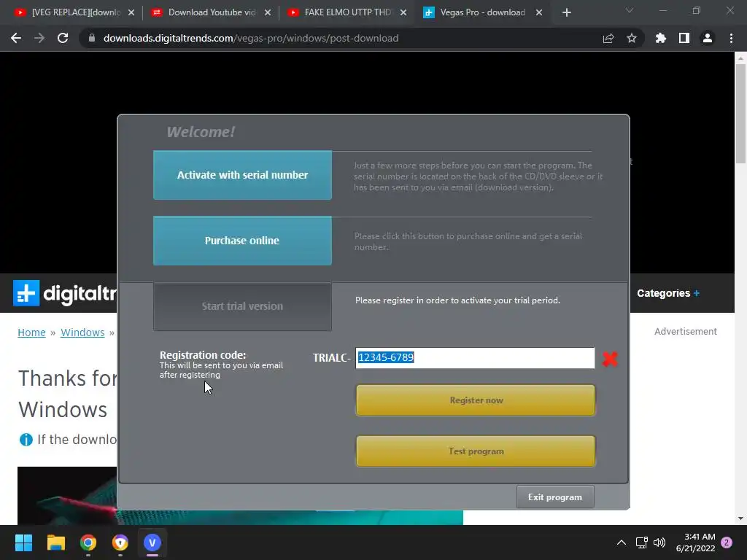Click the Purchase online button

[242, 241]
